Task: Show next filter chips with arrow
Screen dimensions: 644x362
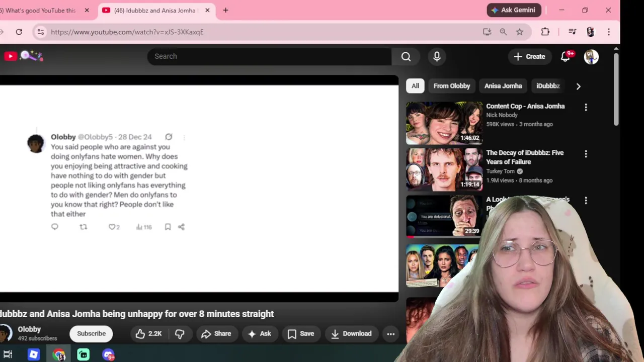Action: [x=578, y=86]
